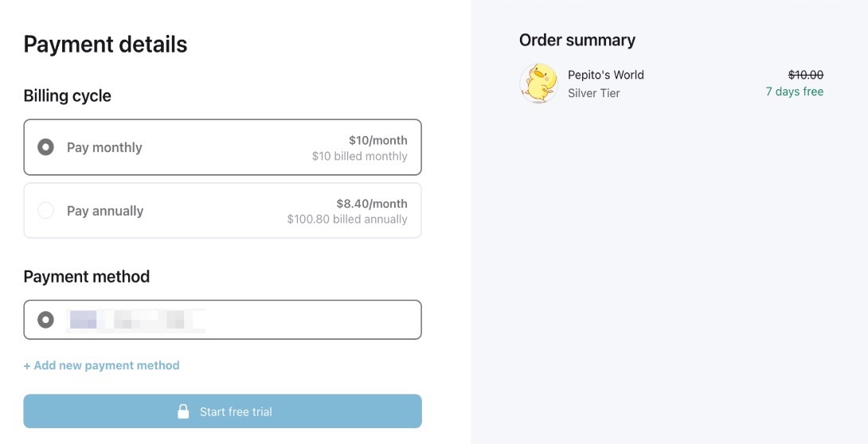
Task: Click the lock icon on the trial button
Action: tap(183, 411)
